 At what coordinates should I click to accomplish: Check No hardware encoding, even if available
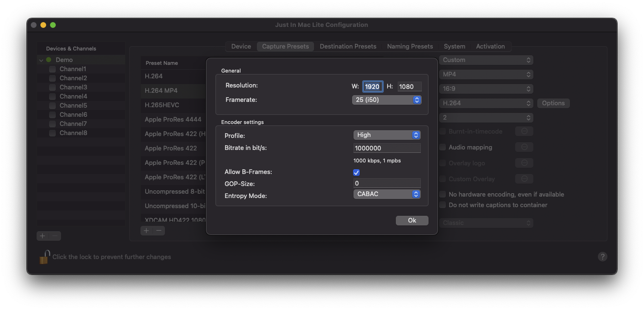point(442,195)
